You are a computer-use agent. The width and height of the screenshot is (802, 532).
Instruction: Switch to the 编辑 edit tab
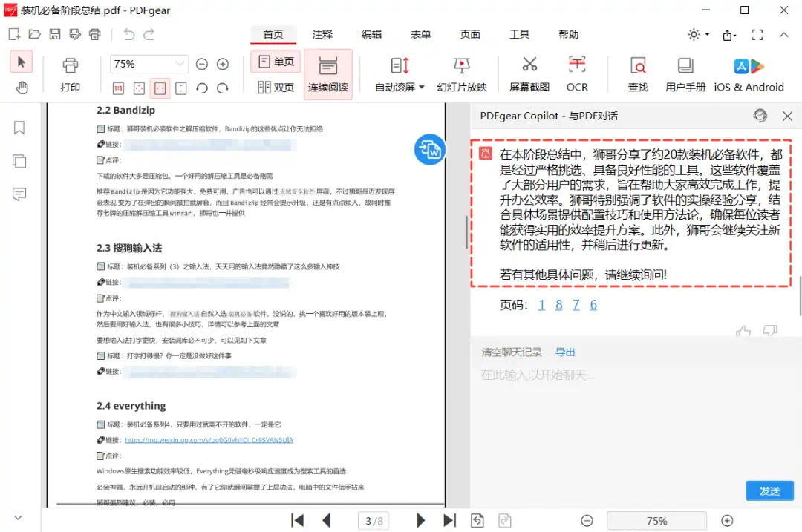pyautogui.click(x=371, y=34)
